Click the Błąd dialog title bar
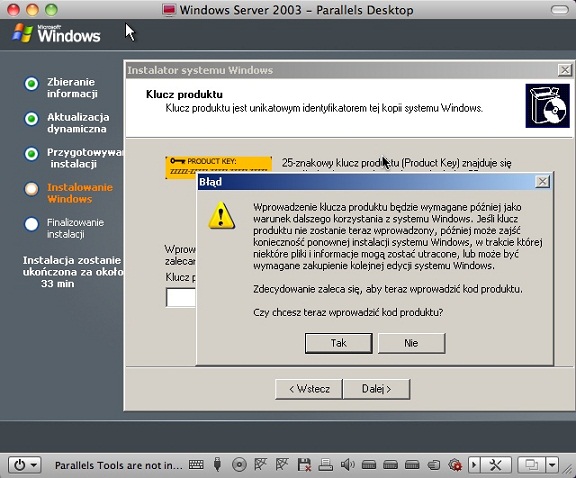 point(374,182)
